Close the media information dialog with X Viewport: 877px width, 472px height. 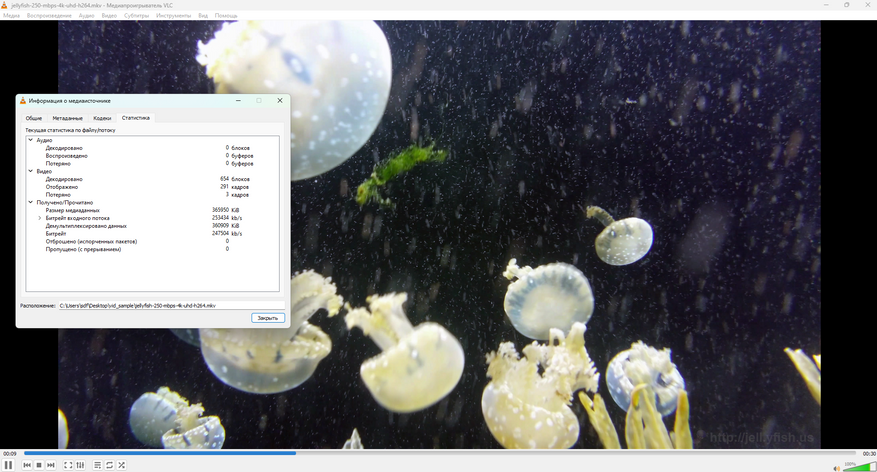tap(280, 101)
